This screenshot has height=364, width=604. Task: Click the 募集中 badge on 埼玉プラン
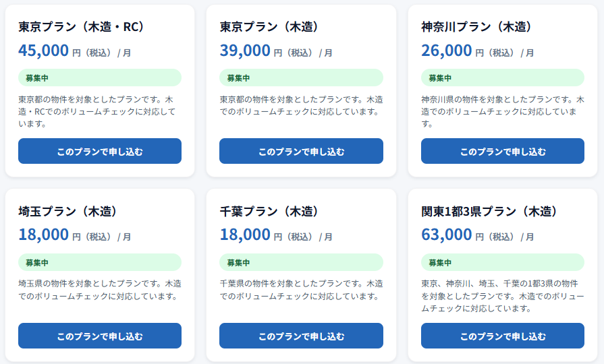pyautogui.click(x=100, y=262)
